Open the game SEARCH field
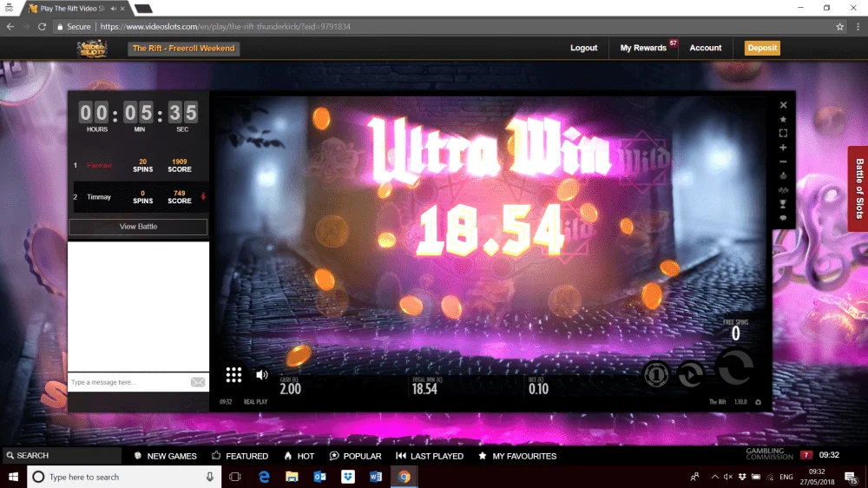This screenshot has width=868, height=488. (x=61, y=455)
